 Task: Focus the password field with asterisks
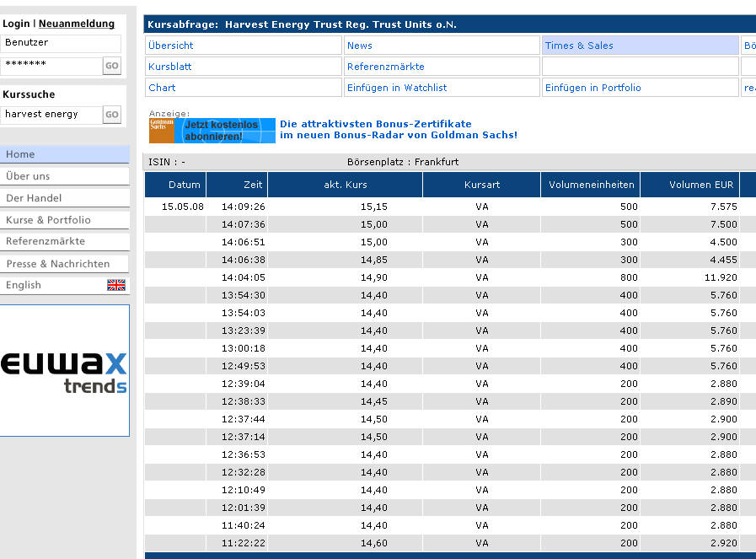pos(51,66)
